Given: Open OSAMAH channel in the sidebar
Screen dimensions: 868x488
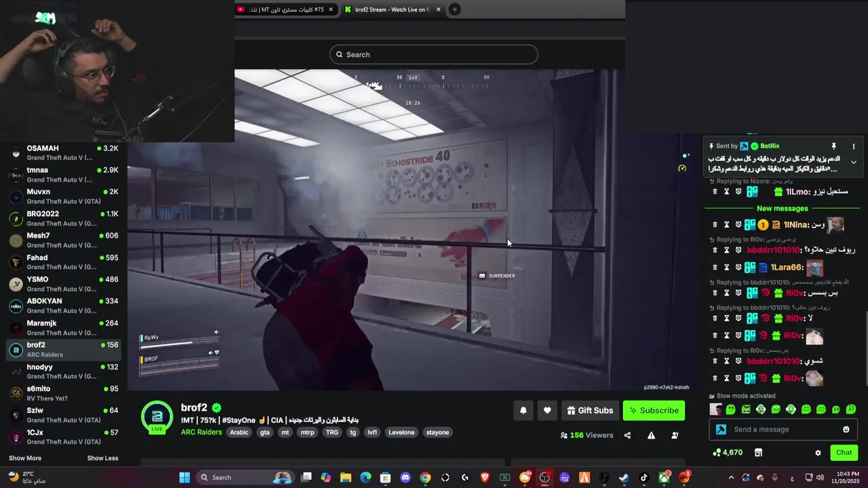Looking at the screenshot, I should click(64, 153).
